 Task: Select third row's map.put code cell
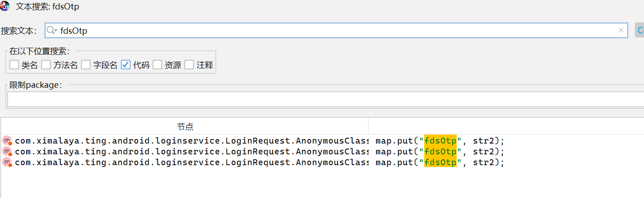[x=440, y=162]
